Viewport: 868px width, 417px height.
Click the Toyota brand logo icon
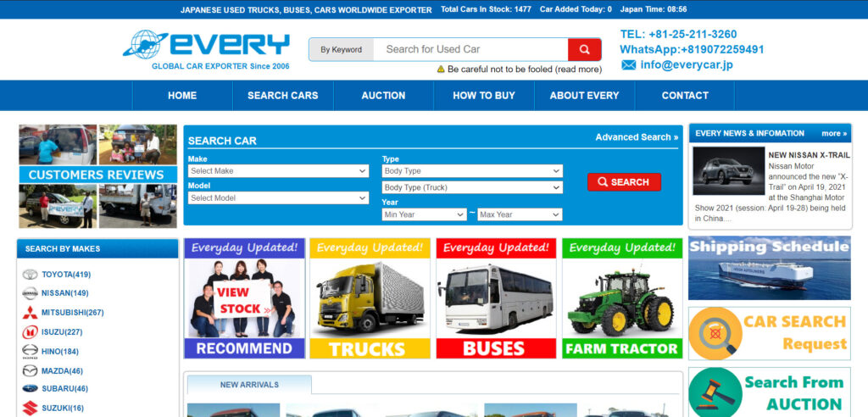tap(30, 274)
